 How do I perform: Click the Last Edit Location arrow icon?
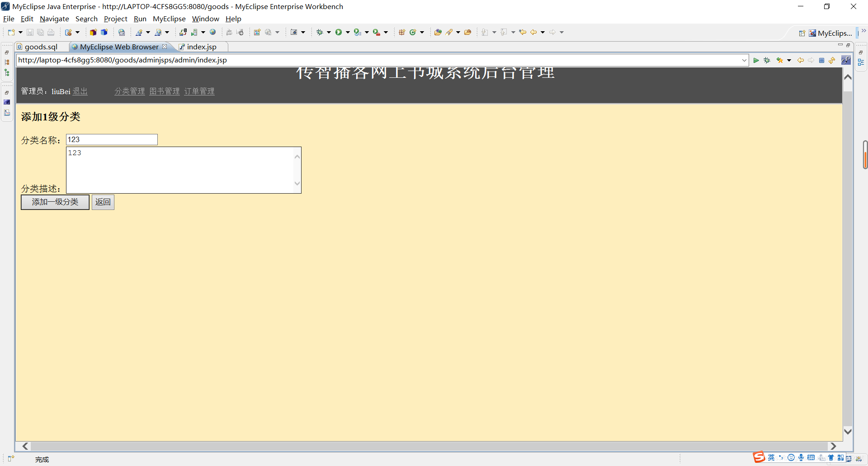point(523,32)
